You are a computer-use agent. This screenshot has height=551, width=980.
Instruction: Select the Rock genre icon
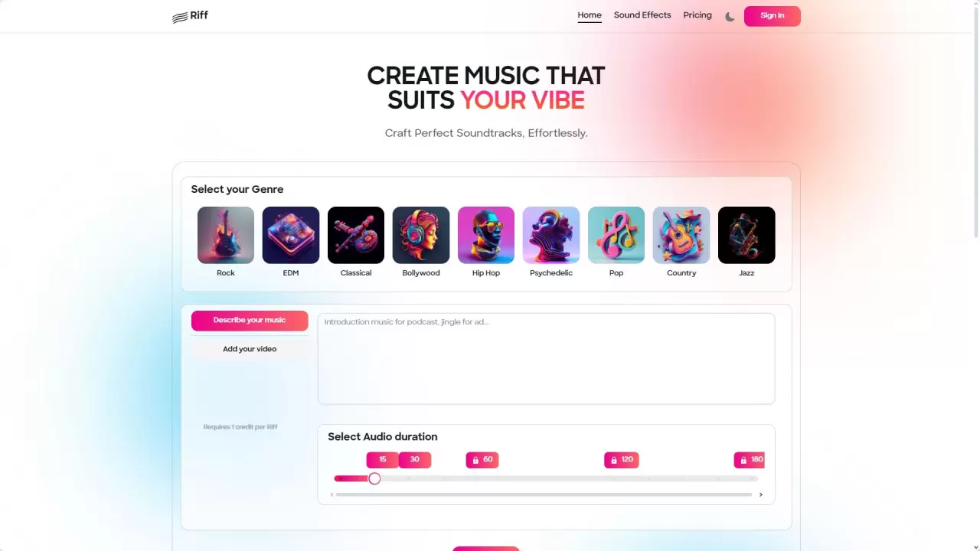pyautogui.click(x=226, y=235)
